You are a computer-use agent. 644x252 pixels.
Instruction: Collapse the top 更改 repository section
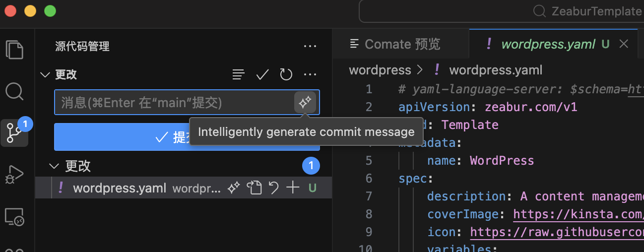click(x=45, y=75)
